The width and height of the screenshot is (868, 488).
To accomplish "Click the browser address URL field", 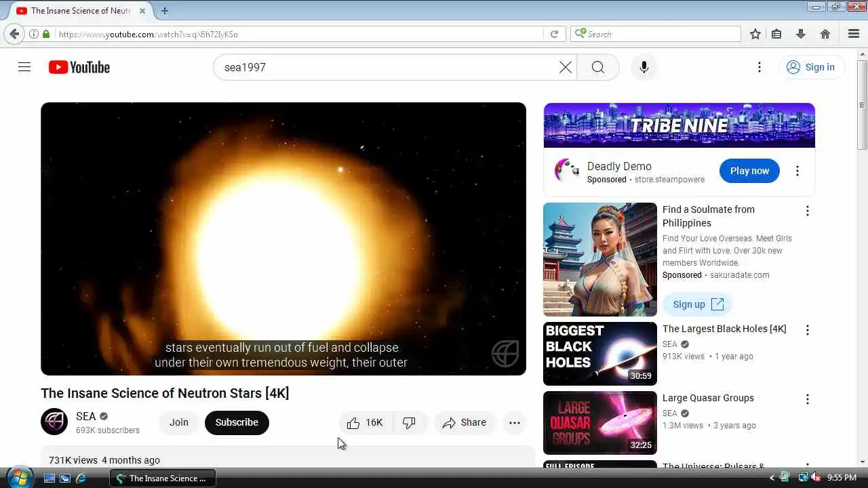I will (x=298, y=34).
